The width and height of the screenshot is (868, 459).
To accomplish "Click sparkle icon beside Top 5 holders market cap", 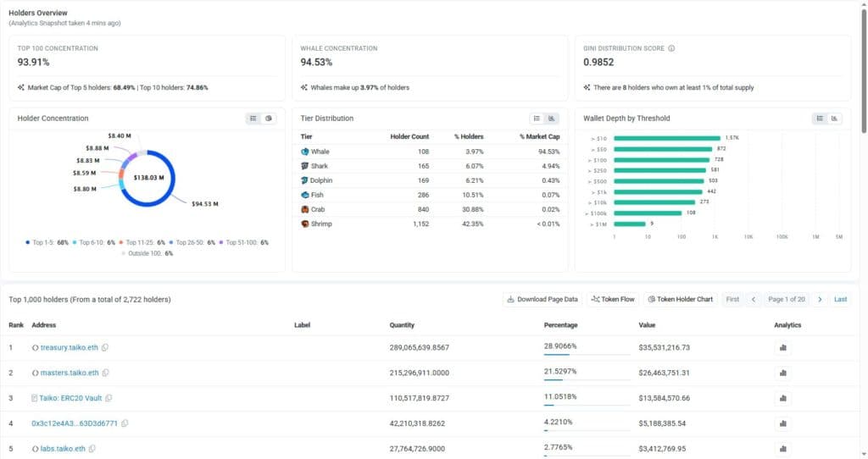I will tap(21, 87).
